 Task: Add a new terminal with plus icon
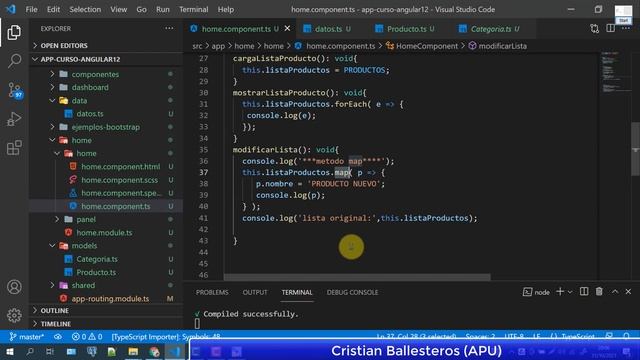(560, 291)
